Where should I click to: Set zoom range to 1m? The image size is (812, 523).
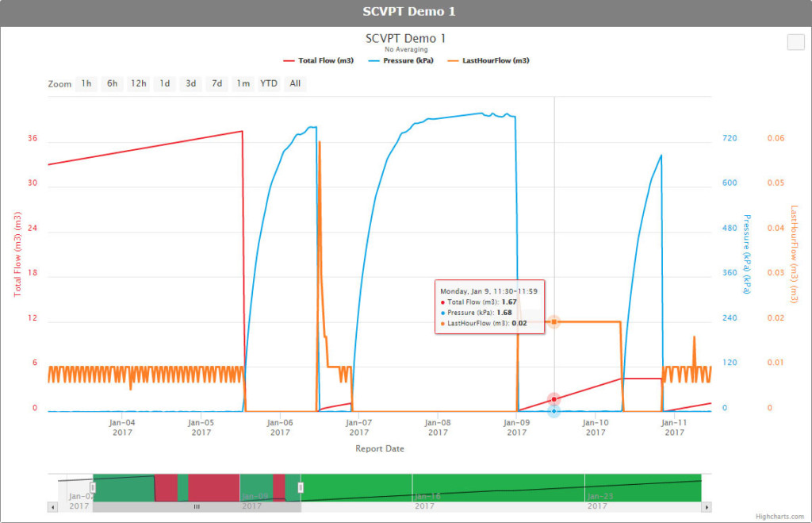point(243,83)
